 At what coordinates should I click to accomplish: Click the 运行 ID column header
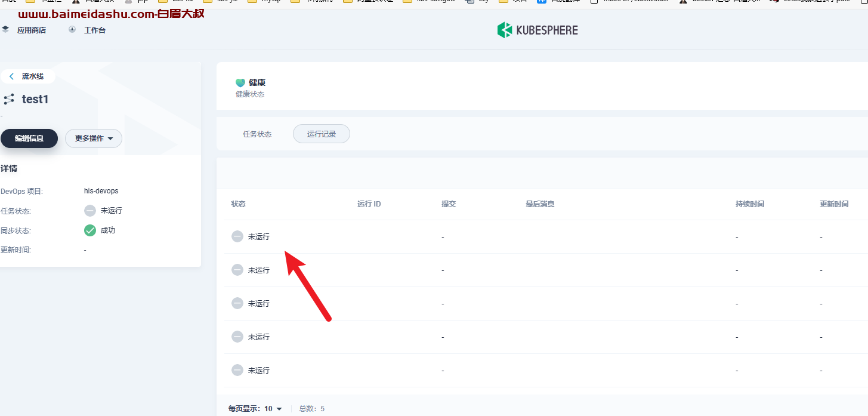pyautogui.click(x=369, y=204)
